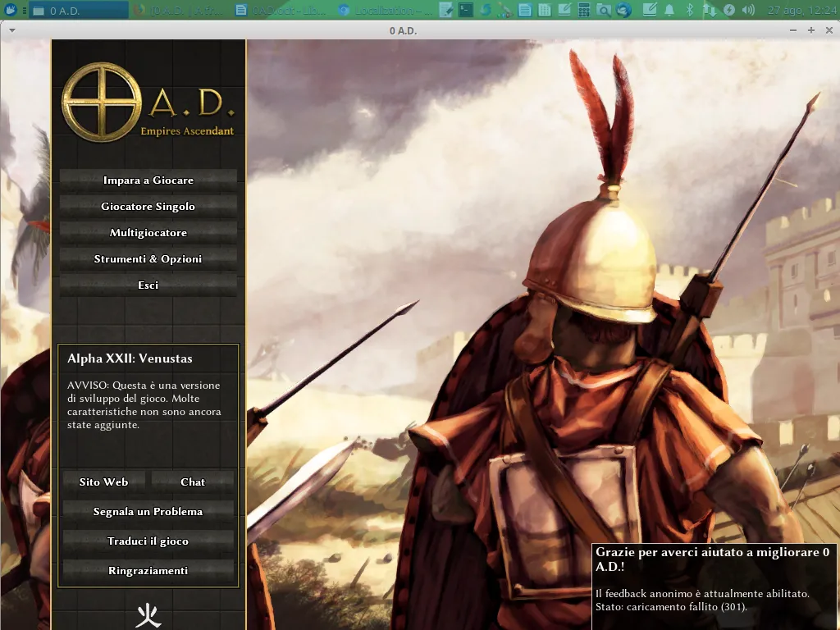Click the volume speaker tray icon
The image size is (840, 630).
point(749,10)
